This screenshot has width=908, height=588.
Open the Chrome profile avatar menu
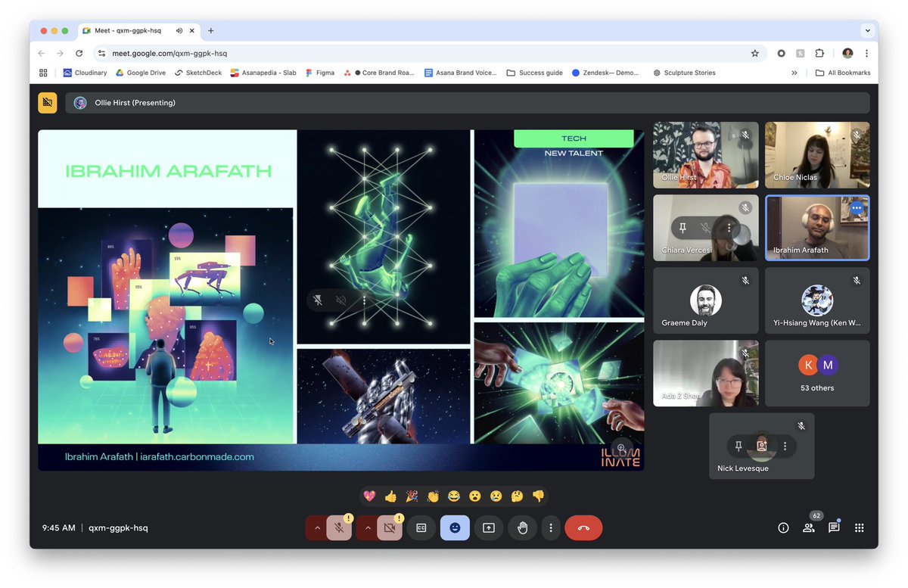point(847,53)
